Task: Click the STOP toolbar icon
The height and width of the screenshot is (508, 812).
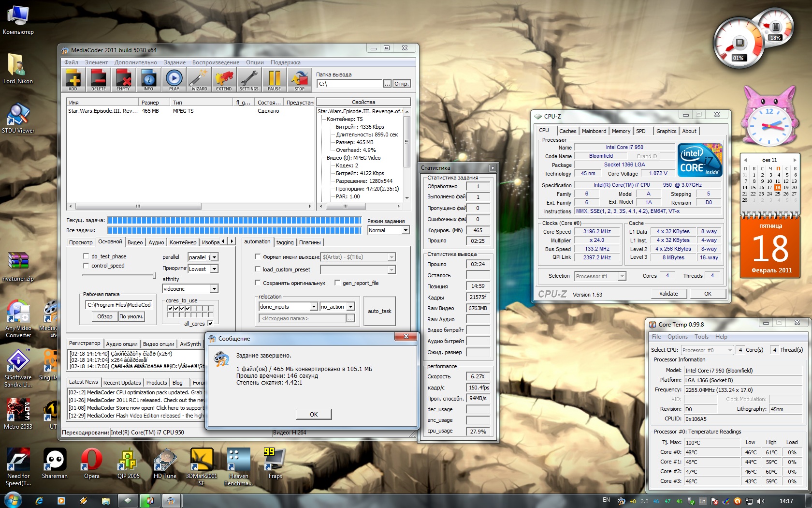Action: (300, 79)
